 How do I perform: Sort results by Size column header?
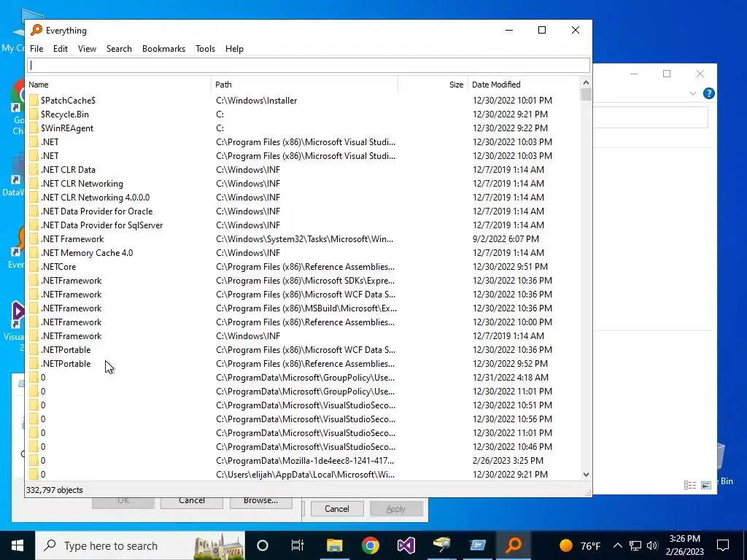coord(433,85)
